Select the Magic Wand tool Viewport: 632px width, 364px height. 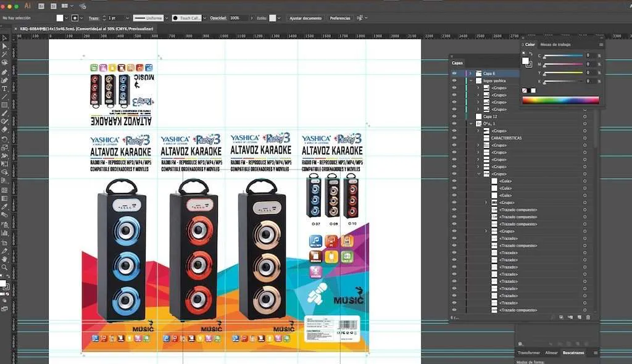[x=4, y=54]
